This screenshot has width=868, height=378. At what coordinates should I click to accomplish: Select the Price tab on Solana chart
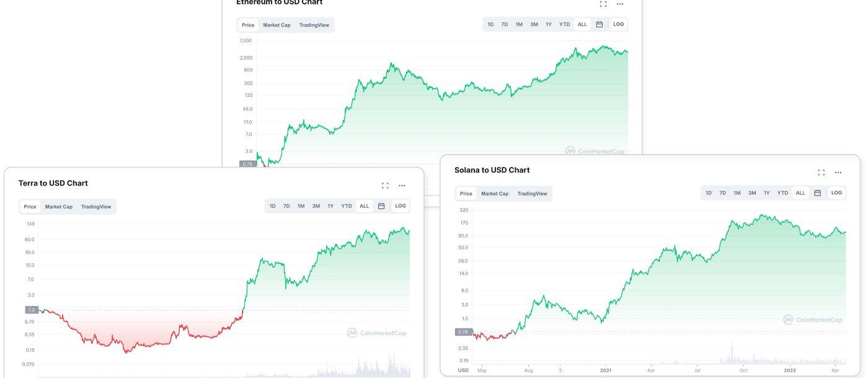[x=466, y=194]
